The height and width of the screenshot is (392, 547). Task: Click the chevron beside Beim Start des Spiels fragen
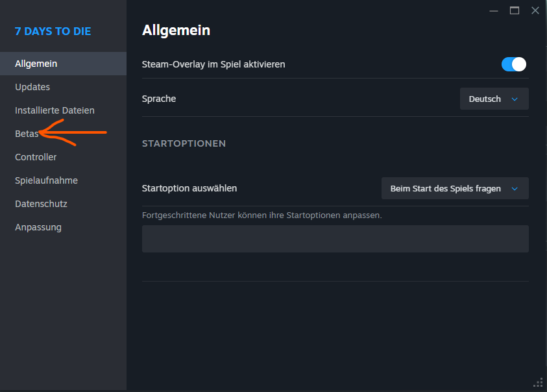point(515,189)
